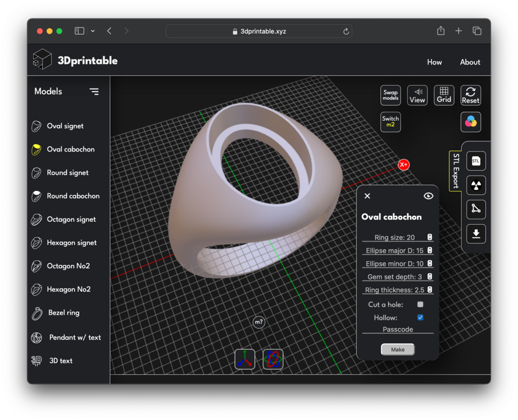Screen dimensions: 518x420
Task: Click the mesh vertex path icon
Action: [476, 209]
